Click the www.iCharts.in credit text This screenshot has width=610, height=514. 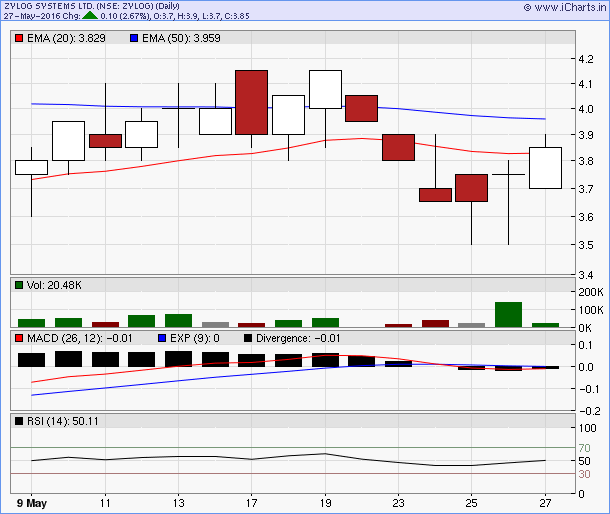[570, 7]
